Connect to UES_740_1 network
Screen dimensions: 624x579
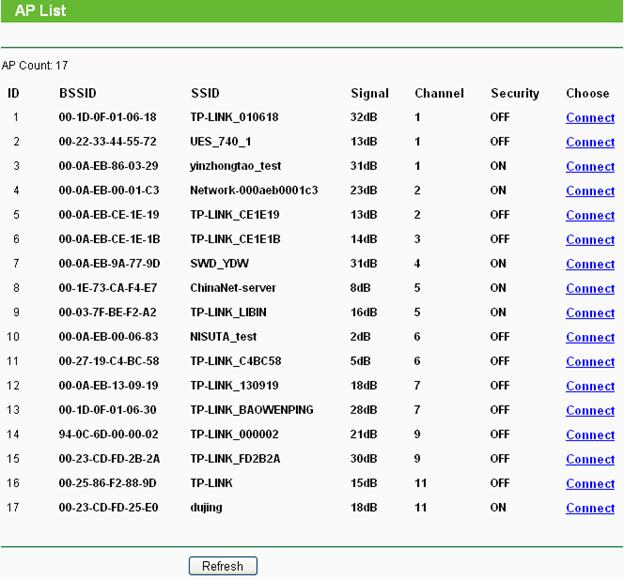[x=590, y=142]
